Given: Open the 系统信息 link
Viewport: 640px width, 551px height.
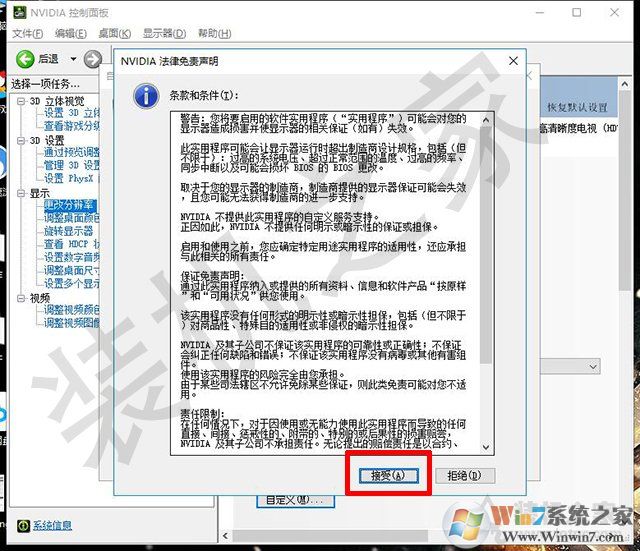Looking at the screenshot, I should coord(52,525).
